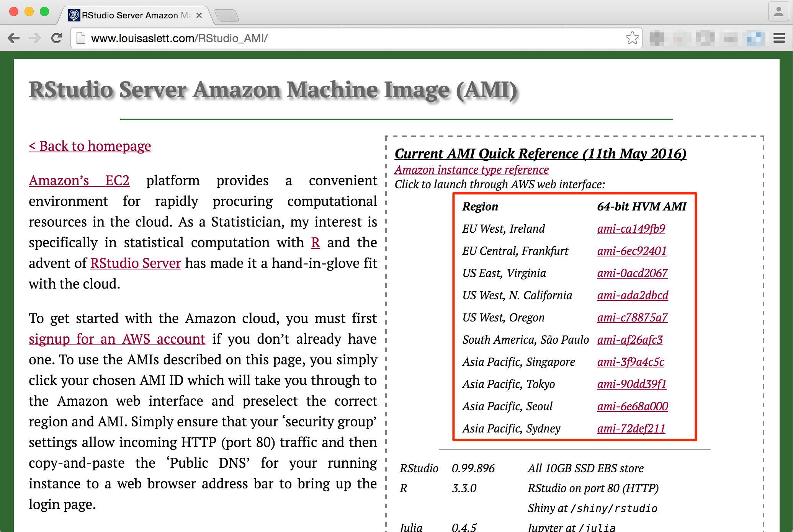Open the Chrome hamburger menu
This screenshot has height=532, width=793.
(x=779, y=38)
